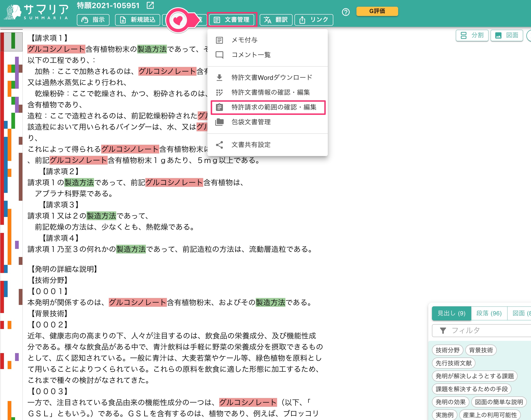The height and width of the screenshot is (420, 531).
Task: Switch to 段落 (96) tab
Action: (x=489, y=313)
